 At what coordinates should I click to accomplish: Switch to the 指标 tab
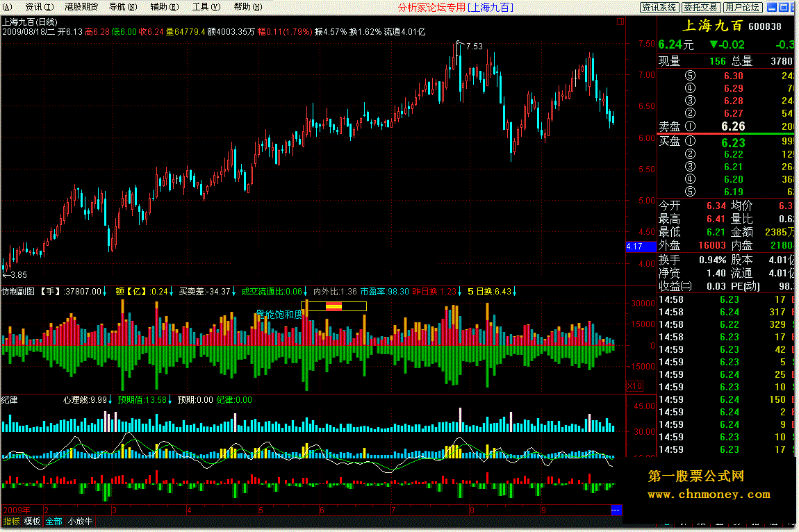point(11,522)
